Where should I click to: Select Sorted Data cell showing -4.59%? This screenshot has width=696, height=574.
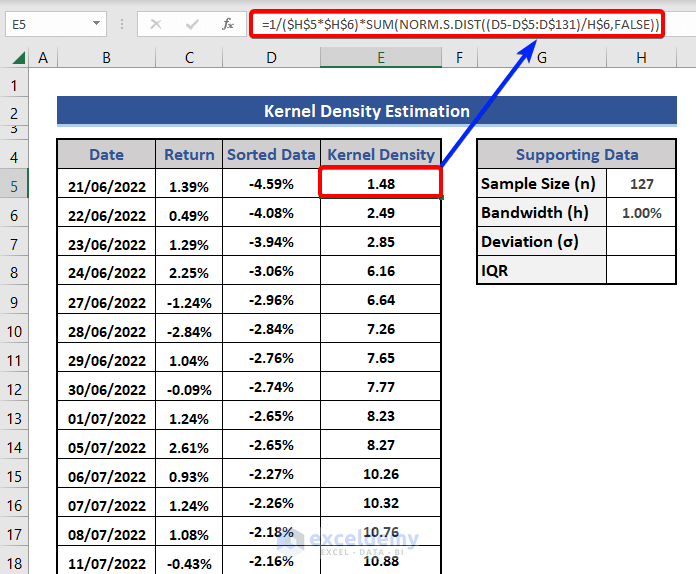[271, 184]
